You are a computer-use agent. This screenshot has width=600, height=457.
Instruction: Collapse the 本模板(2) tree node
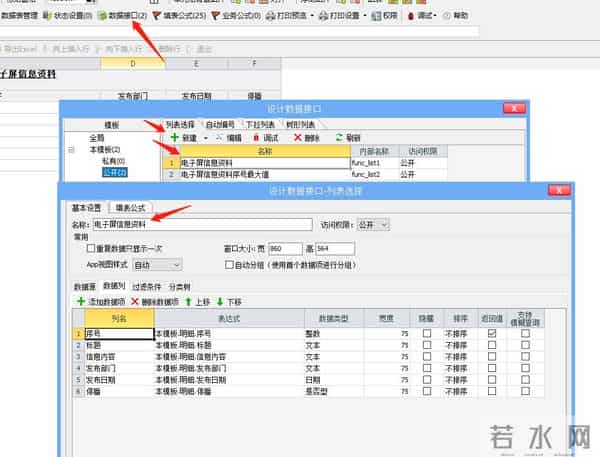coord(71,150)
